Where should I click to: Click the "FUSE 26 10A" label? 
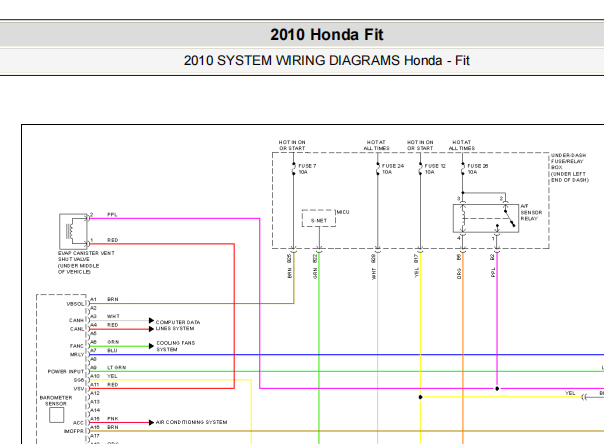pos(478,169)
